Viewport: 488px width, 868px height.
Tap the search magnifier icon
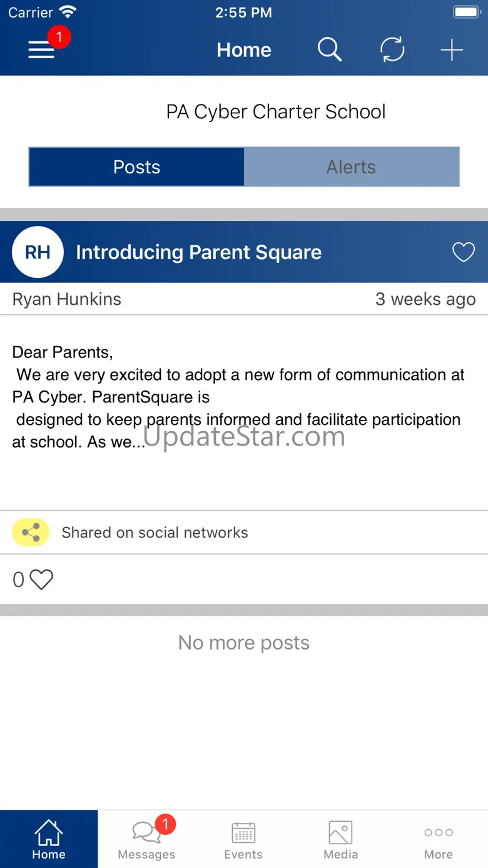pyautogui.click(x=329, y=49)
